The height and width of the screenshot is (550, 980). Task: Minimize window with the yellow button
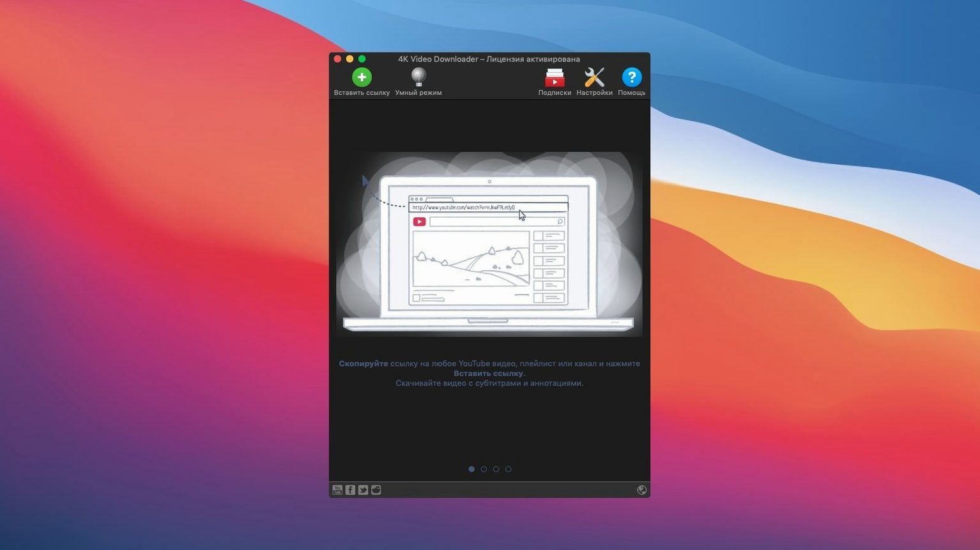pos(349,59)
